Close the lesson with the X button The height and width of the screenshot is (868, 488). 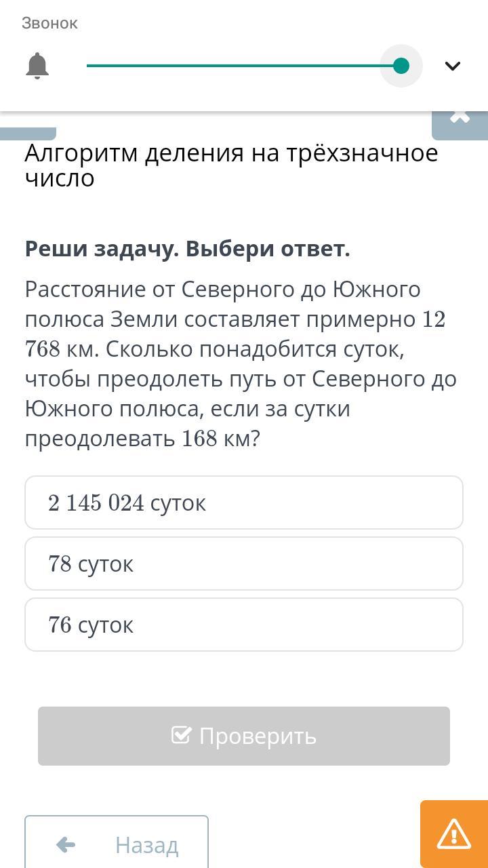point(460,121)
